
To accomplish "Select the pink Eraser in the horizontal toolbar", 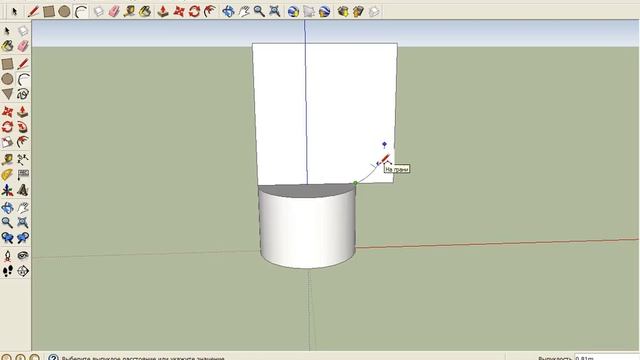I will click(114, 11).
